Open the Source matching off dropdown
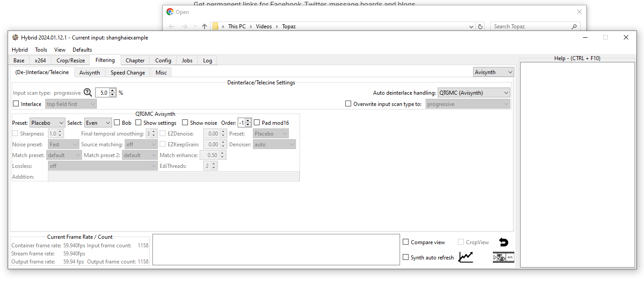This screenshot has height=281, width=644. (141, 144)
